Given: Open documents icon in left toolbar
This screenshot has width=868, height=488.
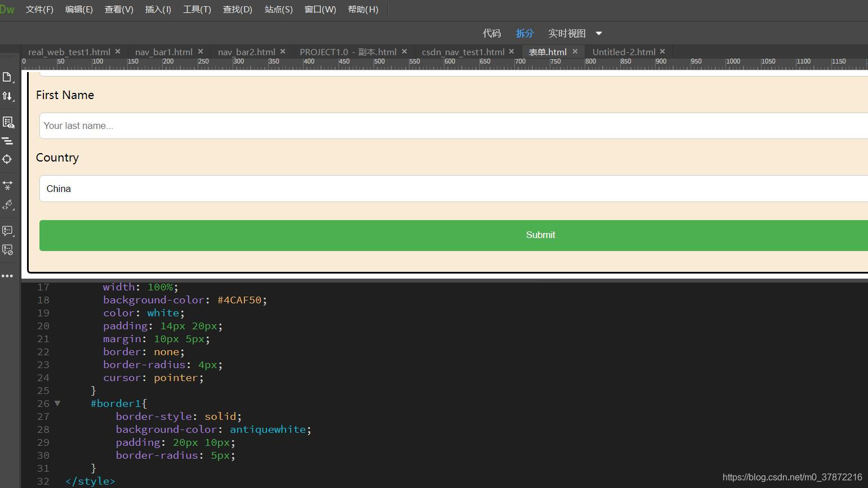Looking at the screenshot, I should 7,77.
